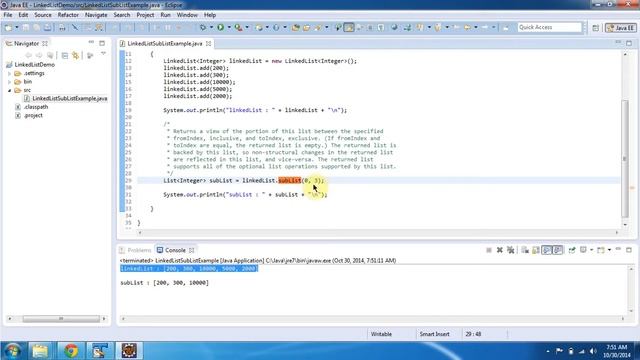Toggle Show Console on Standard Error change
Image resolution: width=640 pixels, height=360 pixels.
click(x=558, y=250)
